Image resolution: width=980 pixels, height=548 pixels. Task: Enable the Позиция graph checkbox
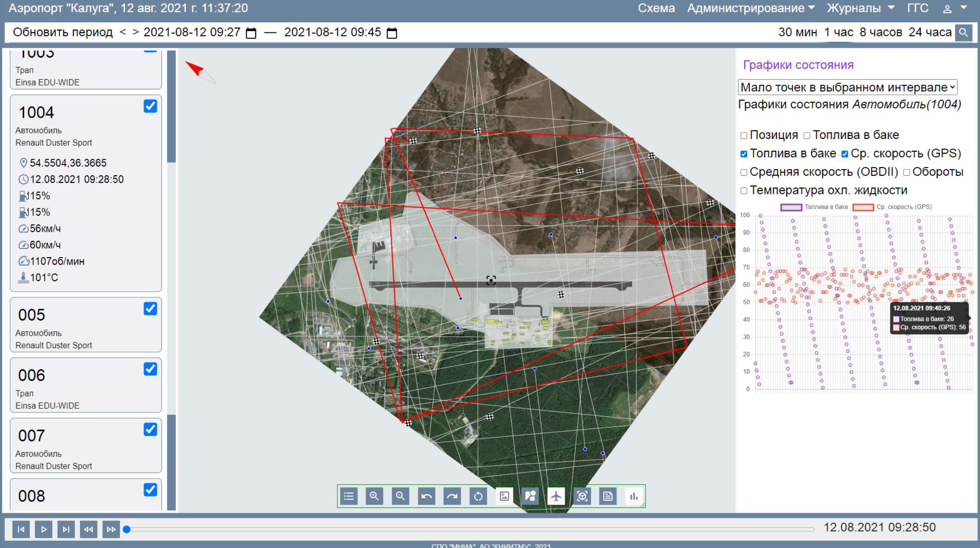tap(743, 136)
